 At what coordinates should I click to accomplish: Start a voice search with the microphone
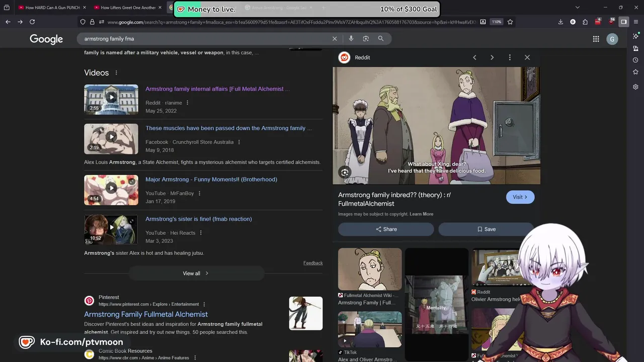click(351, 38)
